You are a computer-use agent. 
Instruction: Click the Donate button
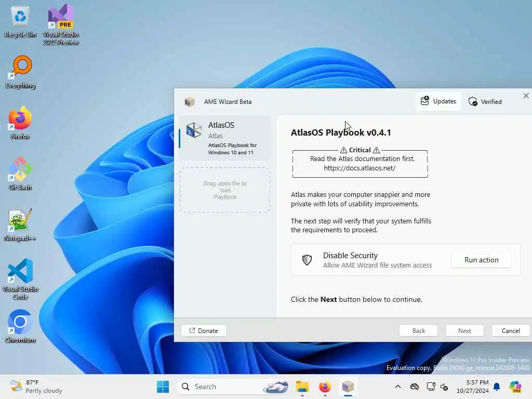204,330
